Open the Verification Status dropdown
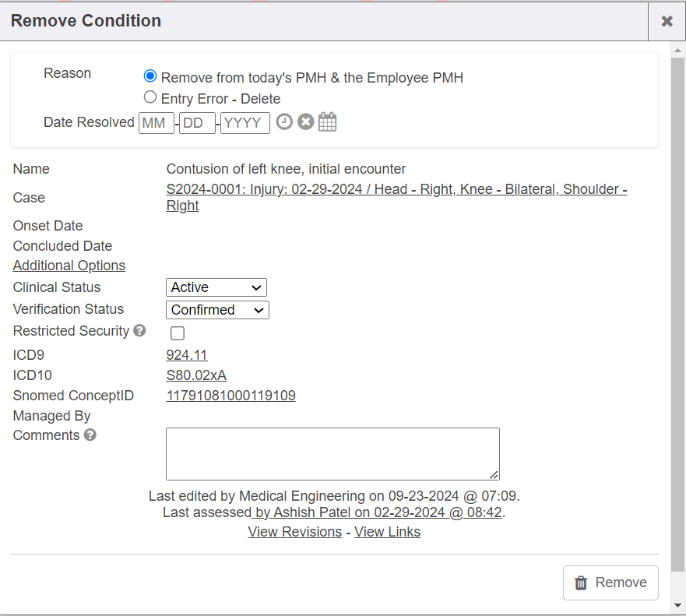 coord(217,310)
